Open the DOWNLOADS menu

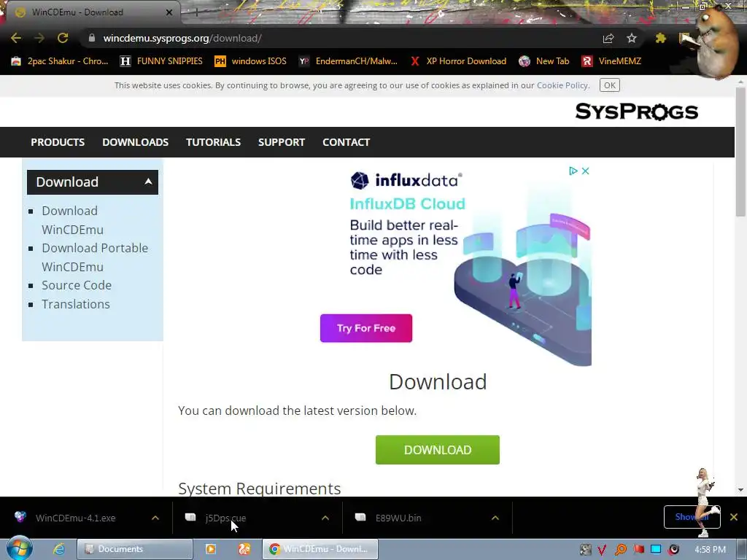[135, 142]
